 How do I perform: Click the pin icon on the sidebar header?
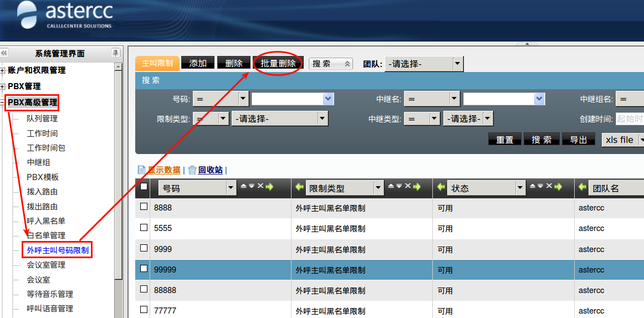115,53
